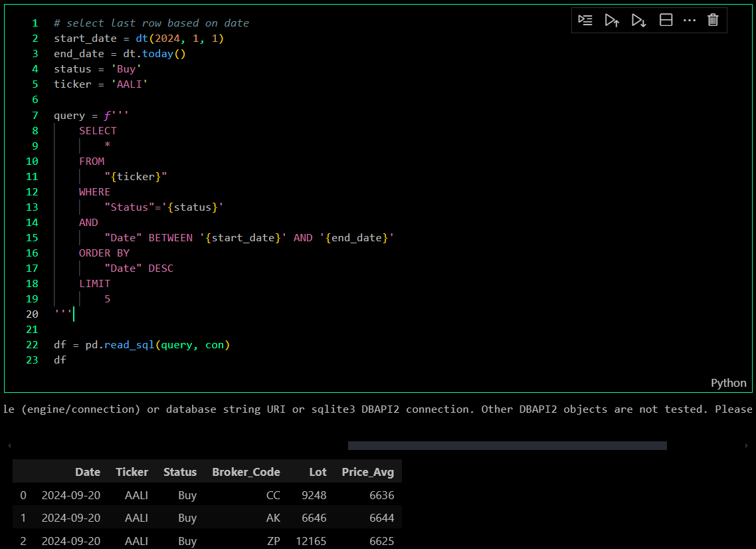
Task: Click the DESC keyword on line 17
Action: (x=161, y=269)
